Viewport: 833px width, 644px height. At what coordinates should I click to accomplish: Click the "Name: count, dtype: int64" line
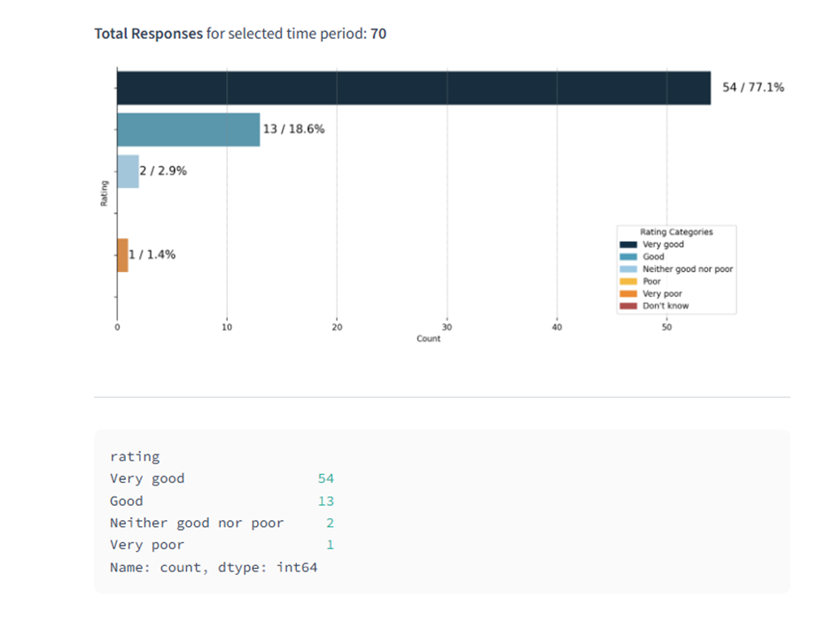[214, 567]
